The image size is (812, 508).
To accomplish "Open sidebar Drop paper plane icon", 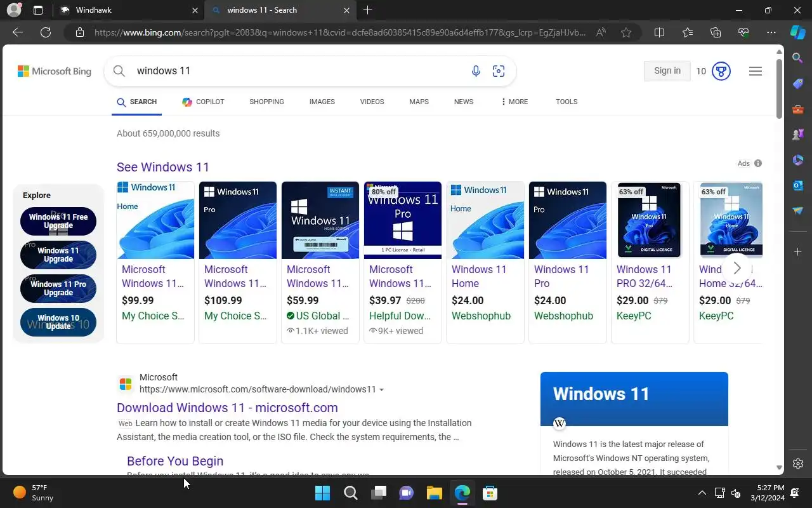I will 798,211.
